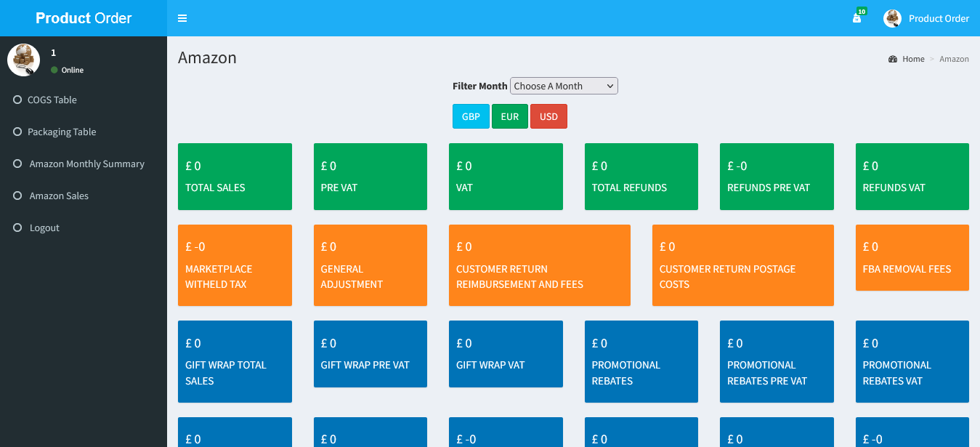This screenshot has width=980, height=447.
Task: Go to Amazon Sales in sidebar
Action: point(59,196)
